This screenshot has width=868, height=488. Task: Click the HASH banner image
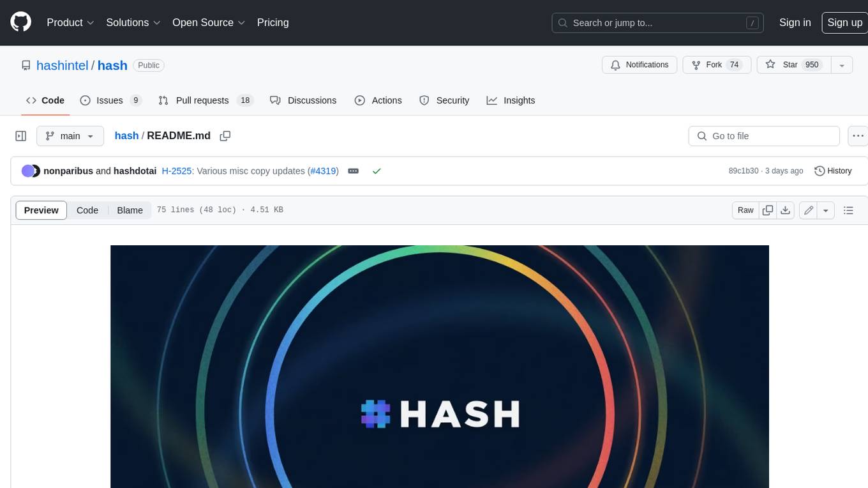[440, 367]
